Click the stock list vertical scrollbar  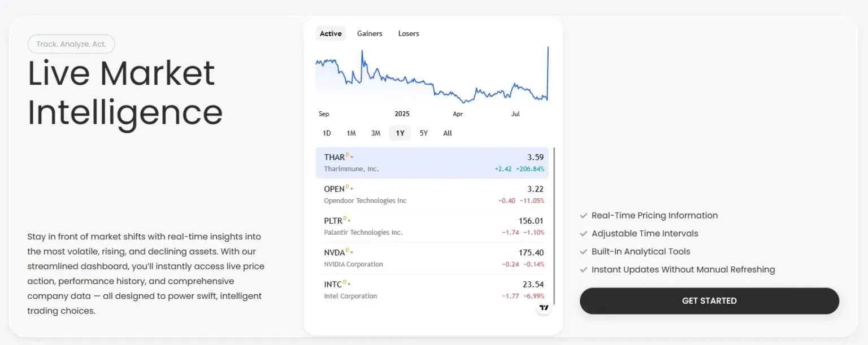click(554, 226)
